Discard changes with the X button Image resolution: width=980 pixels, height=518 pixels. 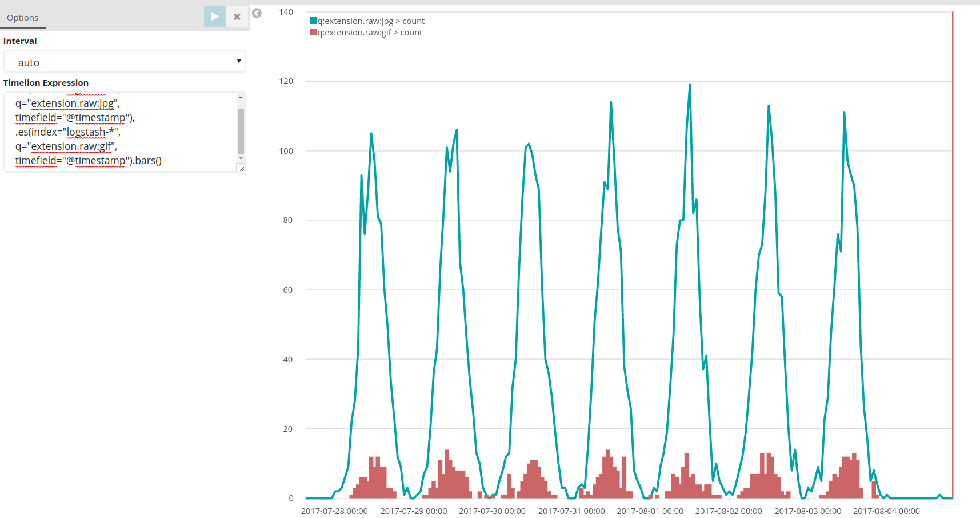[237, 17]
